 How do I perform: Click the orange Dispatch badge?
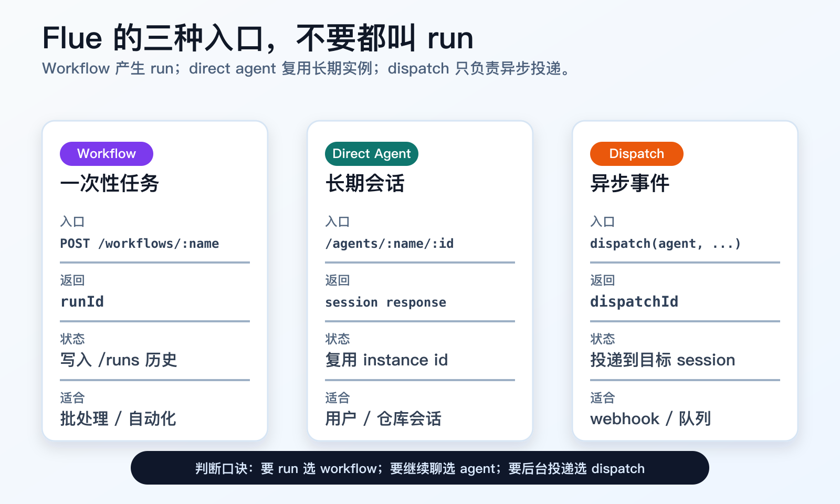click(x=637, y=154)
